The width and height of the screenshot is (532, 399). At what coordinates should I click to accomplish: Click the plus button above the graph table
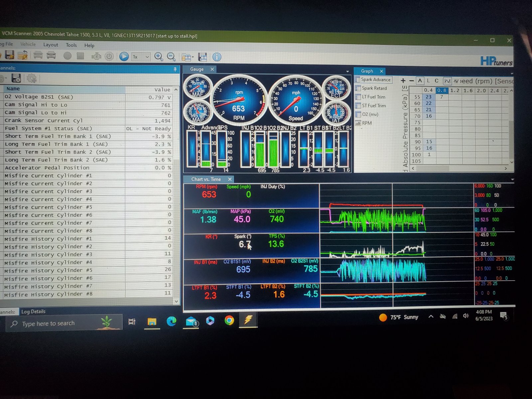coord(403,80)
